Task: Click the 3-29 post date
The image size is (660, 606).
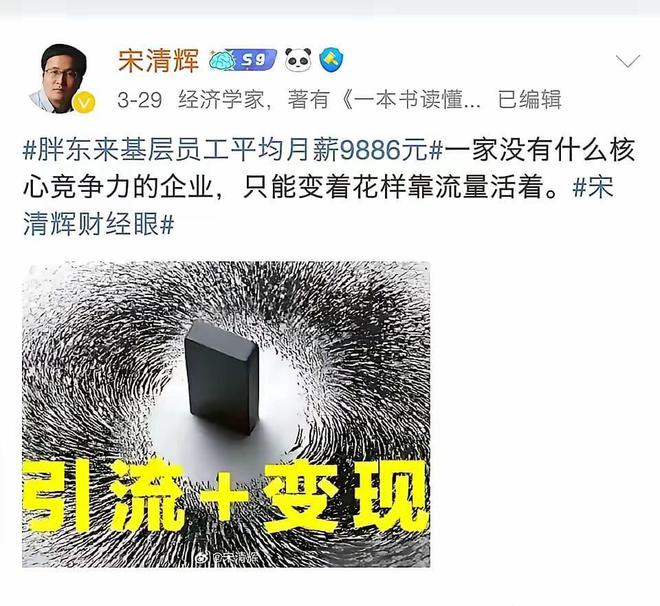Action: point(139,101)
